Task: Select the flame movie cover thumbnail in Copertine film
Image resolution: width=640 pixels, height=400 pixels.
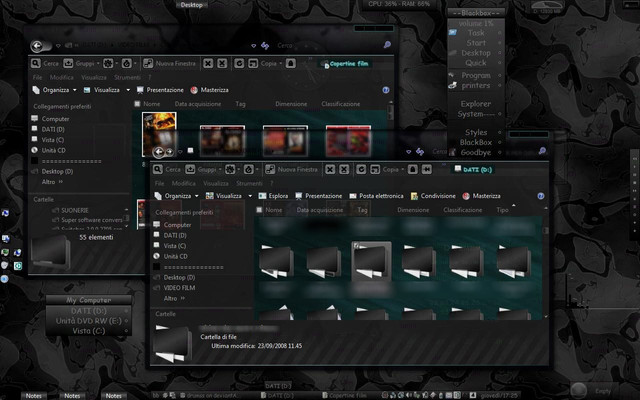Action: click(159, 134)
